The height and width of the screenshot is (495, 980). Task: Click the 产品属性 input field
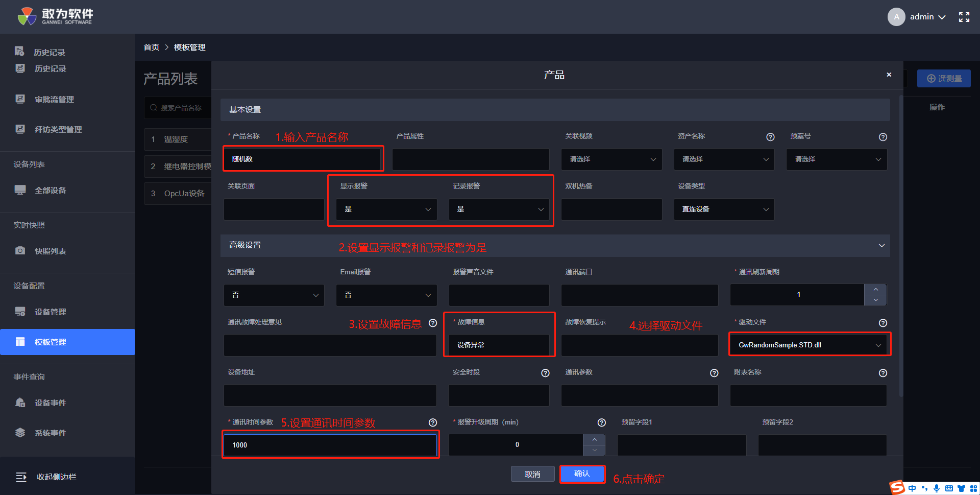click(x=471, y=159)
